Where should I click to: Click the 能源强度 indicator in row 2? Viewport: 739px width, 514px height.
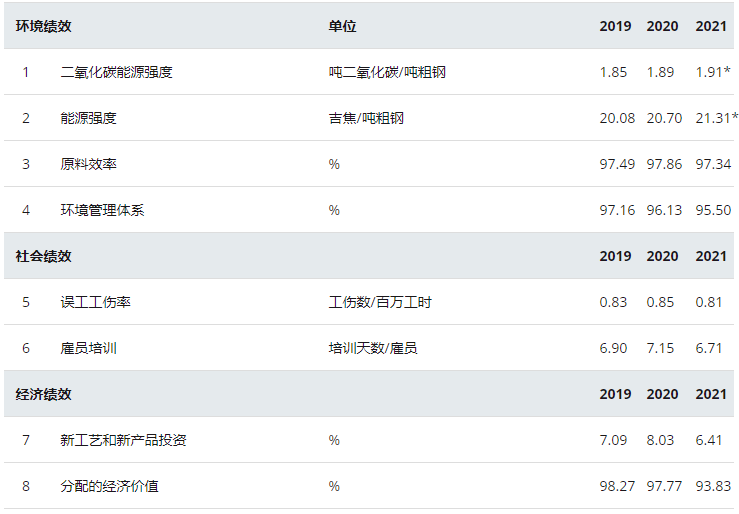click(x=88, y=118)
